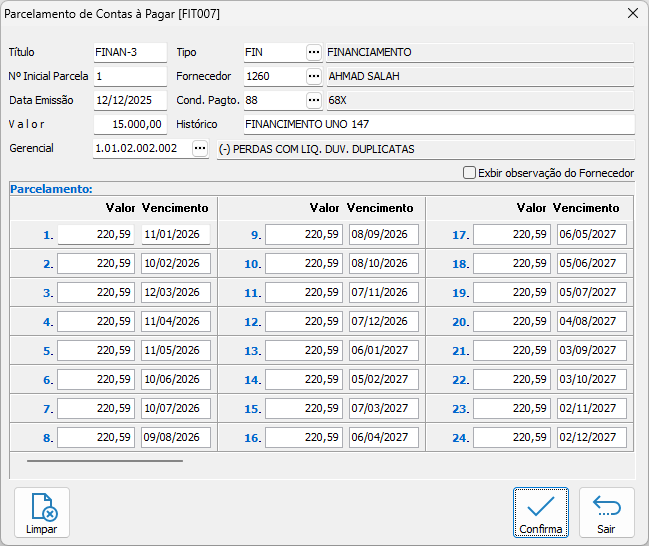The width and height of the screenshot is (649, 546).
Task: Click the Limpar clear document icon
Action: tap(42, 513)
